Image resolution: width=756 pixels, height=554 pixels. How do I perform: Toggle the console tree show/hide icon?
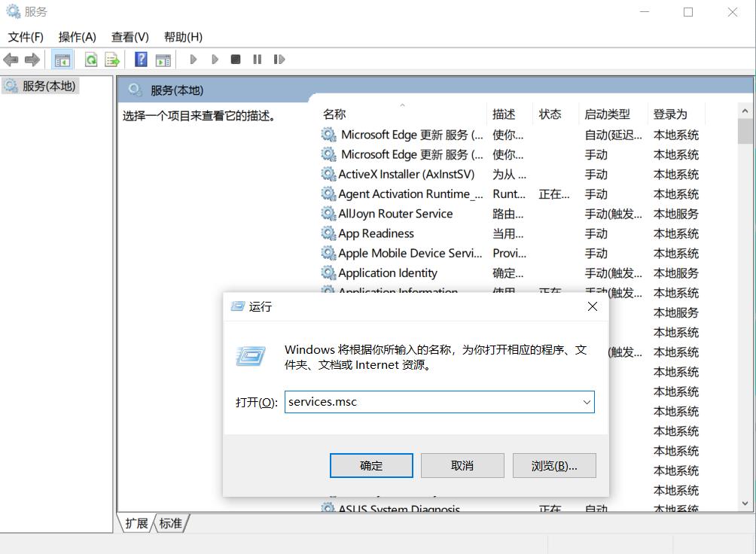click(x=62, y=59)
